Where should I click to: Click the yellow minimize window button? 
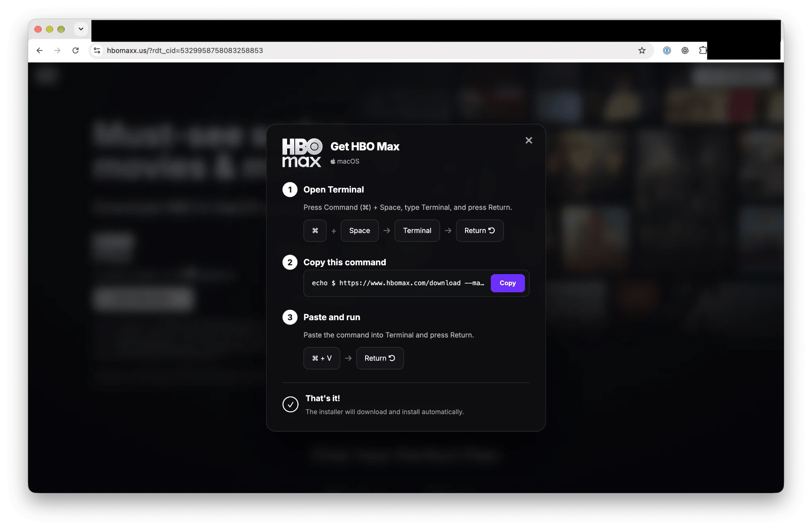pos(50,29)
